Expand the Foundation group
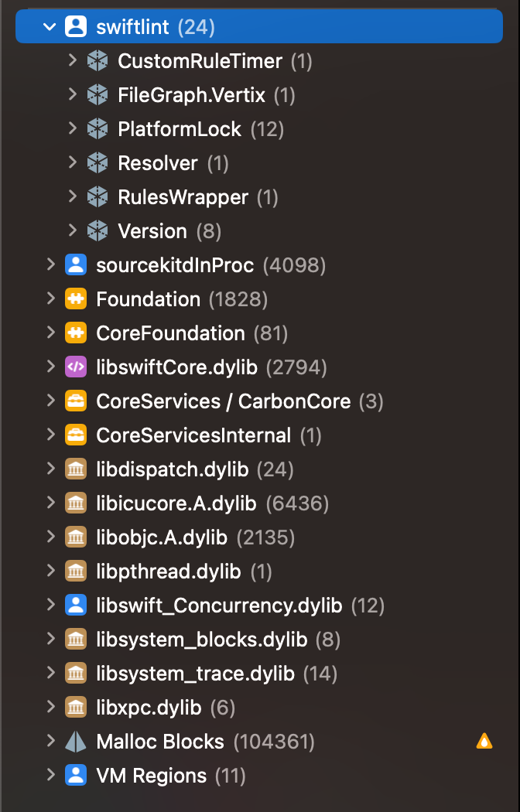Image resolution: width=520 pixels, height=812 pixels. (51, 299)
